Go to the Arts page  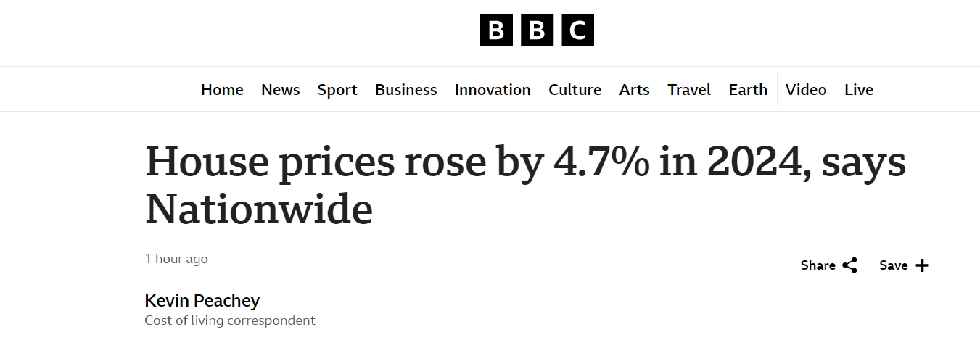[634, 90]
